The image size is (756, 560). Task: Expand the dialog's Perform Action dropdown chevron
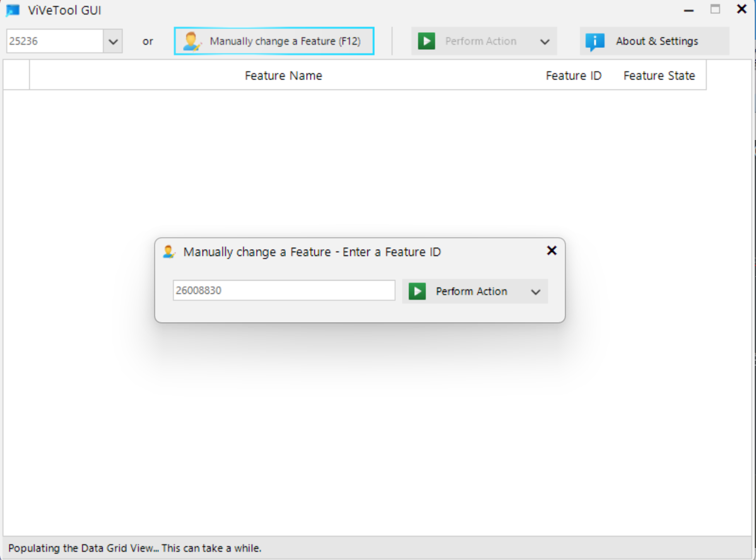click(536, 292)
